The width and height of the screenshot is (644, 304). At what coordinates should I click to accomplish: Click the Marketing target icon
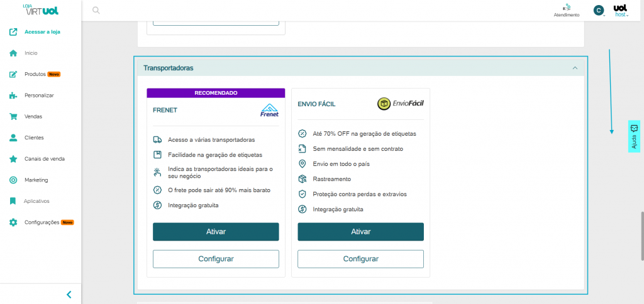coord(13,180)
